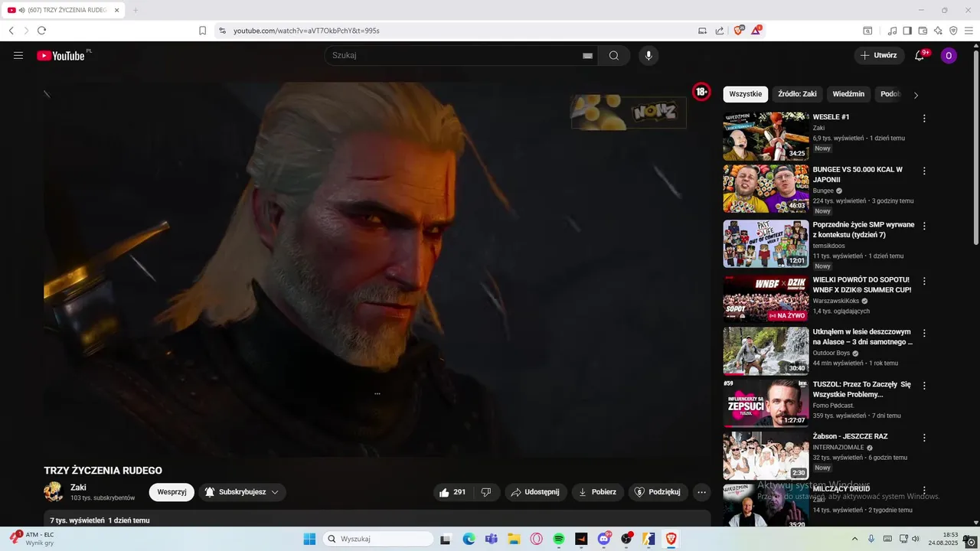The image size is (980, 551).
Task: Dislike the video with thumbs down
Action: pos(486,492)
